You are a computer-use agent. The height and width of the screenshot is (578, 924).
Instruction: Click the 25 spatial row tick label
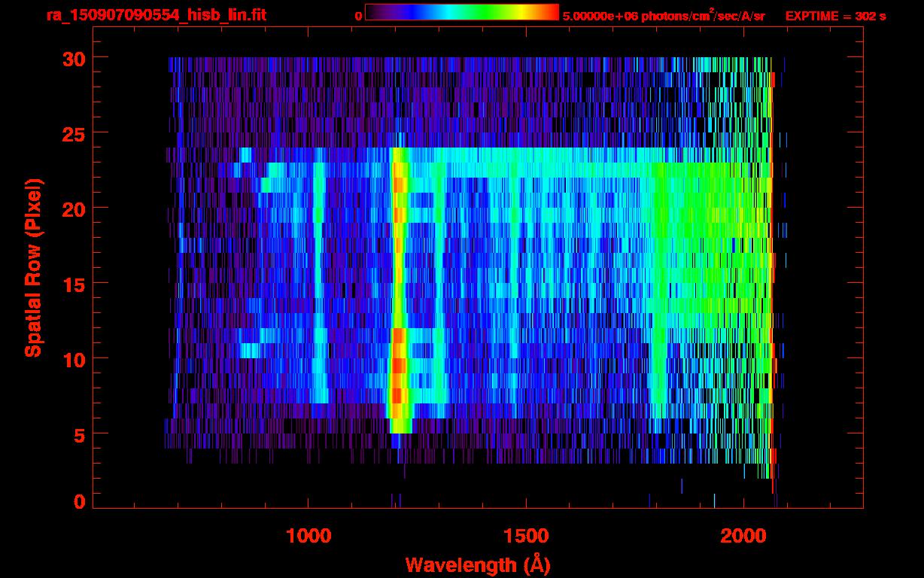click(73, 133)
